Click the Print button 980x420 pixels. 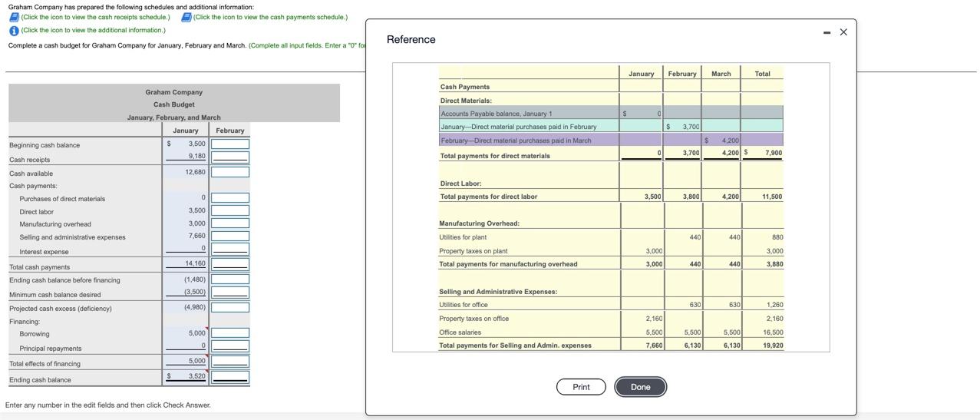coord(581,387)
